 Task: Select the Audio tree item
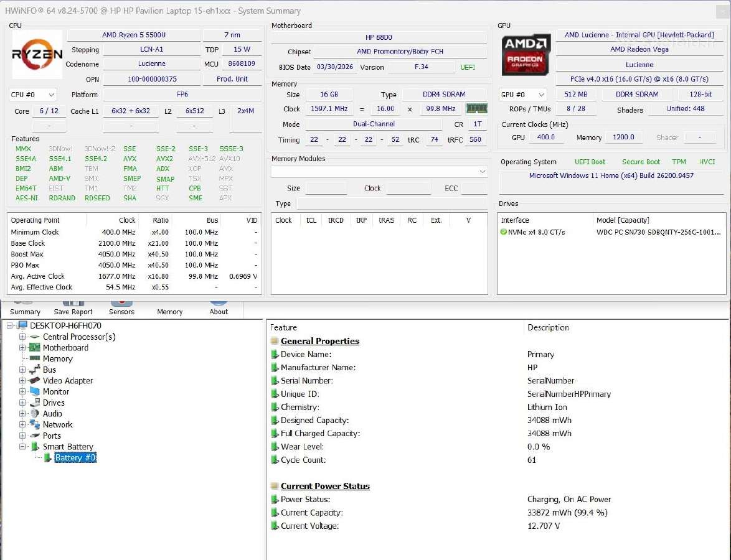point(52,413)
